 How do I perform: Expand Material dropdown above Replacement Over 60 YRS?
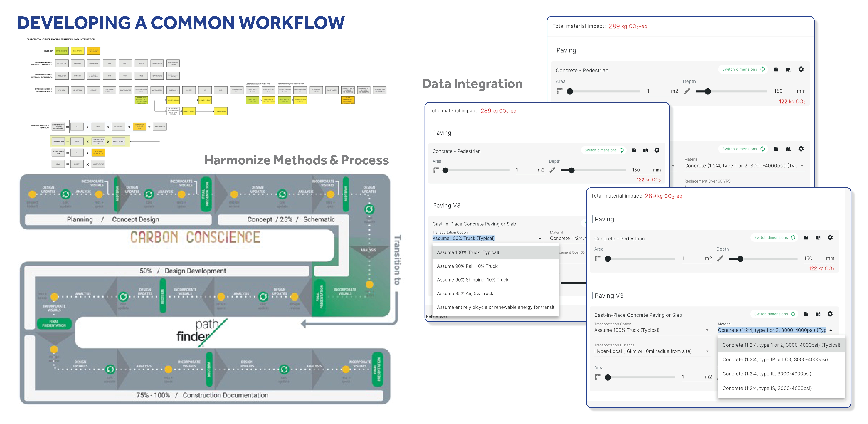click(802, 166)
